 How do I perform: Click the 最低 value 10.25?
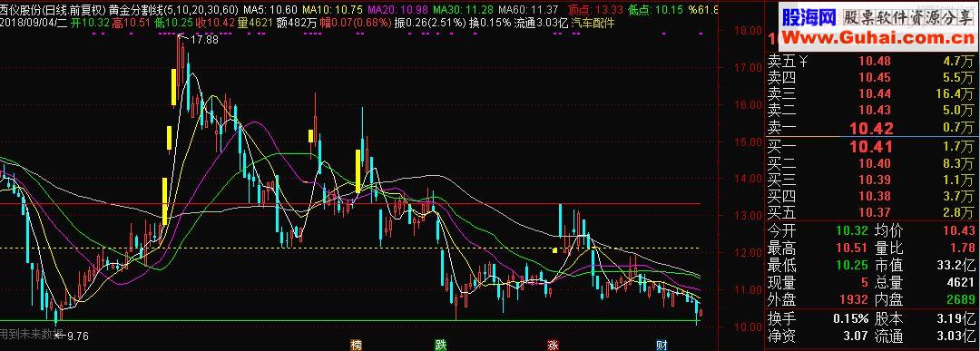(x=852, y=265)
